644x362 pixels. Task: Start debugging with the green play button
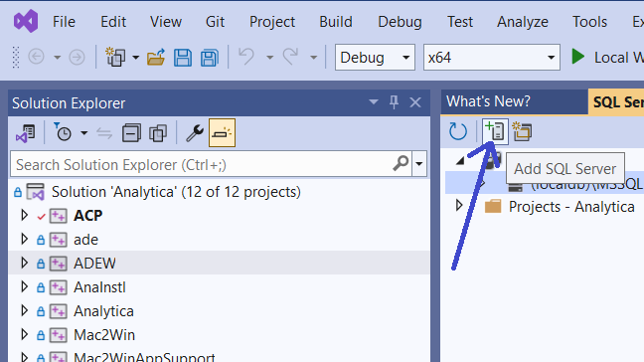(x=577, y=57)
